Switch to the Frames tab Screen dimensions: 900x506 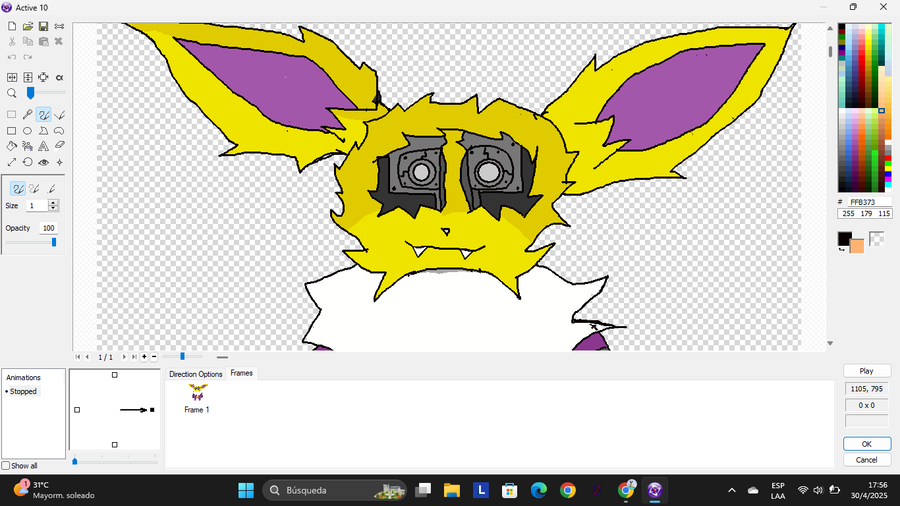tap(242, 373)
